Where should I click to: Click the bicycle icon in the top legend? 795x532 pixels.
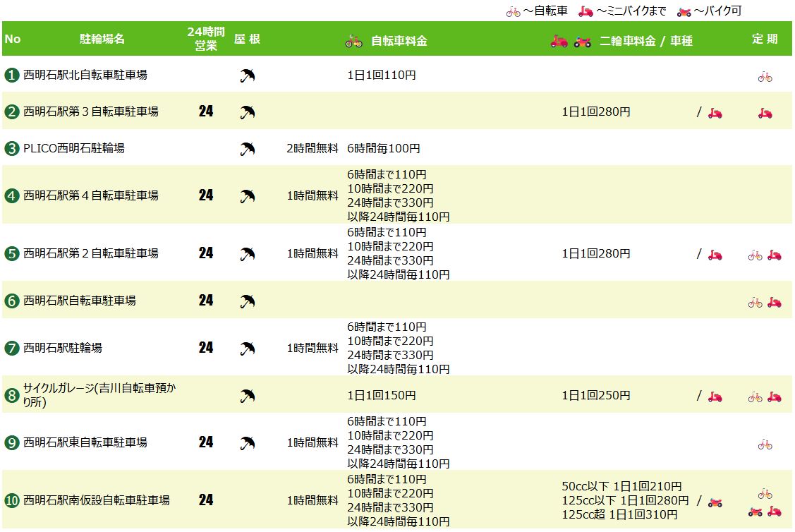point(513,12)
